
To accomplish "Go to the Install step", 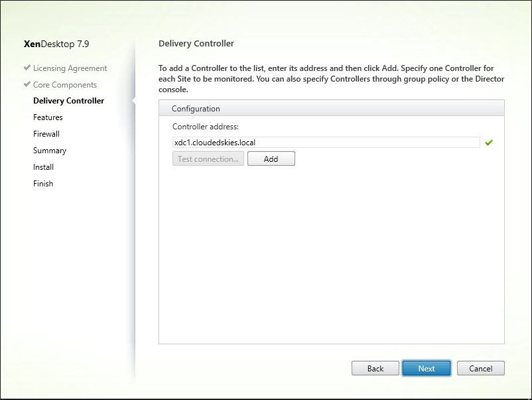I will pos(43,167).
